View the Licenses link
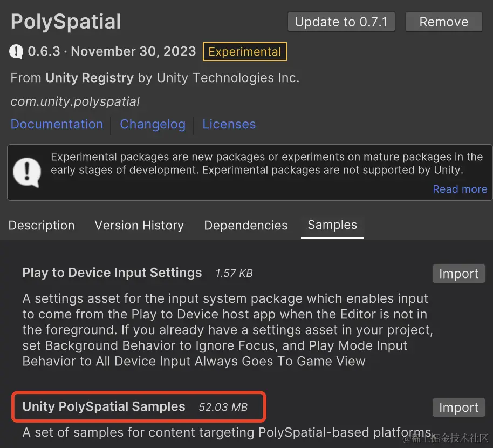Screen dimensions: 493x448 tap(229, 124)
